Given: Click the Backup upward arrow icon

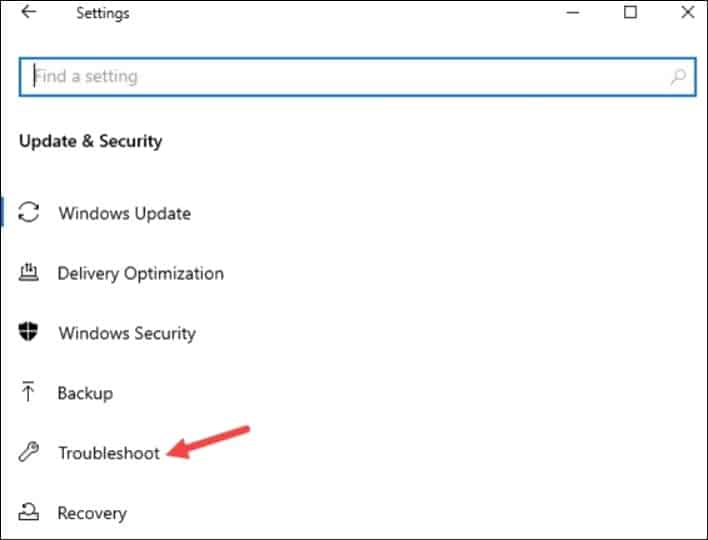Looking at the screenshot, I should (28, 391).
